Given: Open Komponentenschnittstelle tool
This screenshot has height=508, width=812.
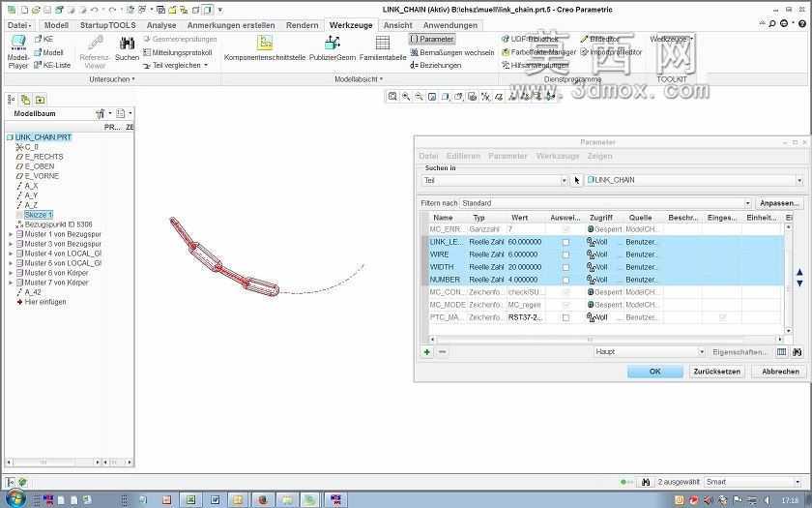Looking at the screenshot, I should pyautogui.click(x=265, y=48).
